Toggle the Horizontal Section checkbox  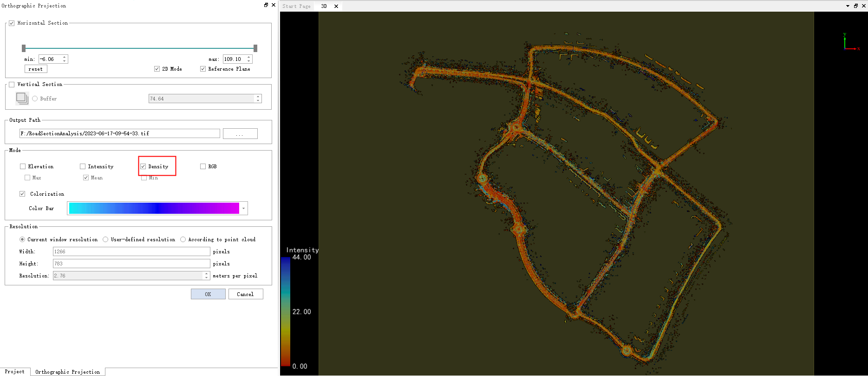pyautogui.click(x=12, y=23)
